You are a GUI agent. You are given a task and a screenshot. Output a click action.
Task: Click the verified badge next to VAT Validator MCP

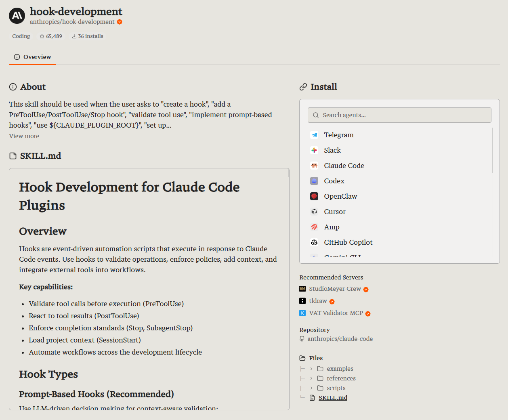pyautogui.click(x=368, y=314)
